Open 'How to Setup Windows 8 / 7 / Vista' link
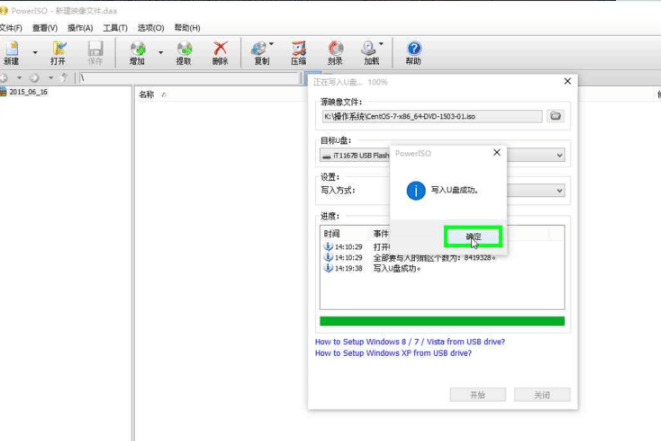Image resolution: width=661 pixels, height=441 pixels. coord(410,342)
